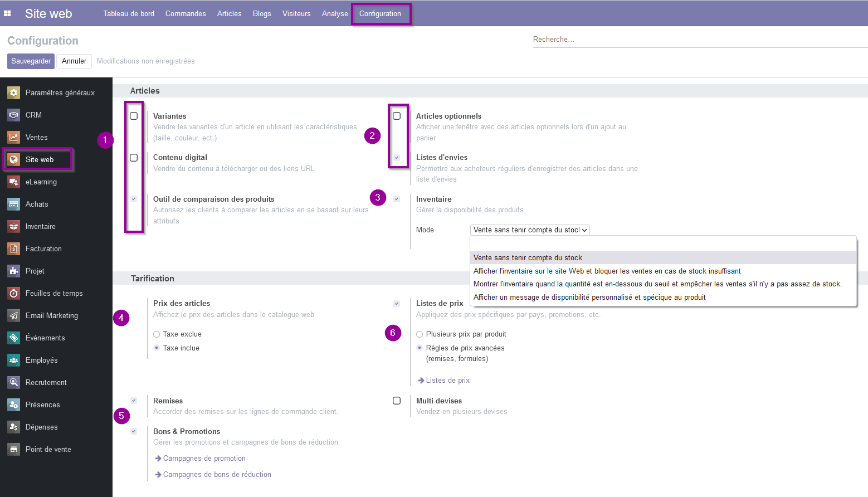Click the Projet puzzle icon

(x=14, y=271)
